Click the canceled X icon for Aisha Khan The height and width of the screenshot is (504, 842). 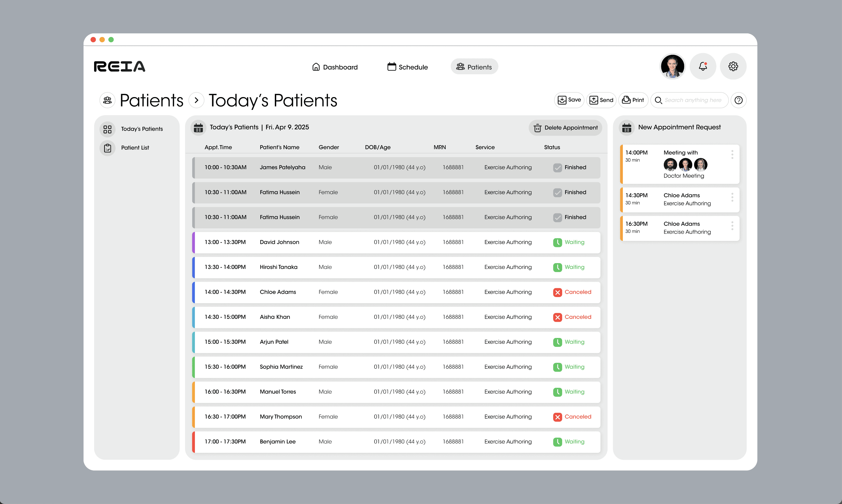(x=557, y=317)
